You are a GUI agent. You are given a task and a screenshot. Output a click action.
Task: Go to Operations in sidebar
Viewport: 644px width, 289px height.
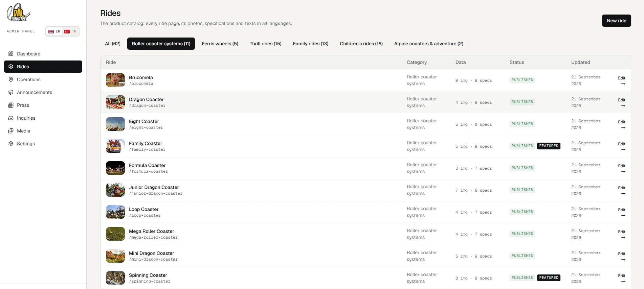click(x=43, y=79)
